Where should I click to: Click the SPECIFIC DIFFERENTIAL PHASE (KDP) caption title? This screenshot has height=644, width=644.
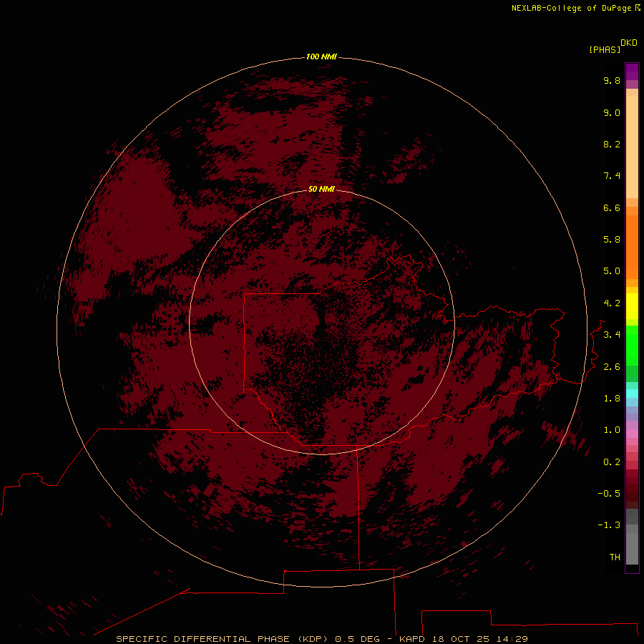click(x=223, y=639)
